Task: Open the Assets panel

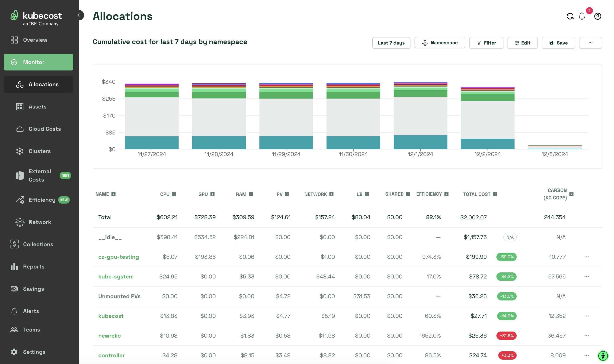Action: pos(38,107)
